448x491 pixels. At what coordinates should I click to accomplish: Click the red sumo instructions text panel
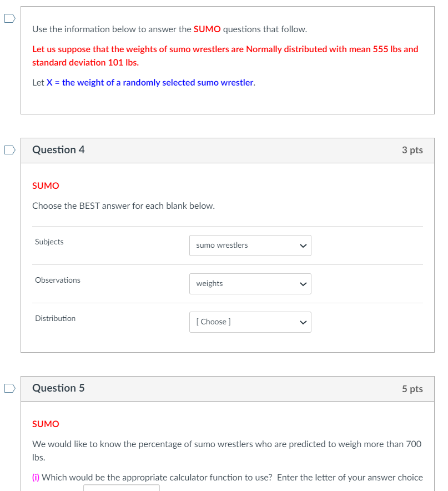coord(224,56)
